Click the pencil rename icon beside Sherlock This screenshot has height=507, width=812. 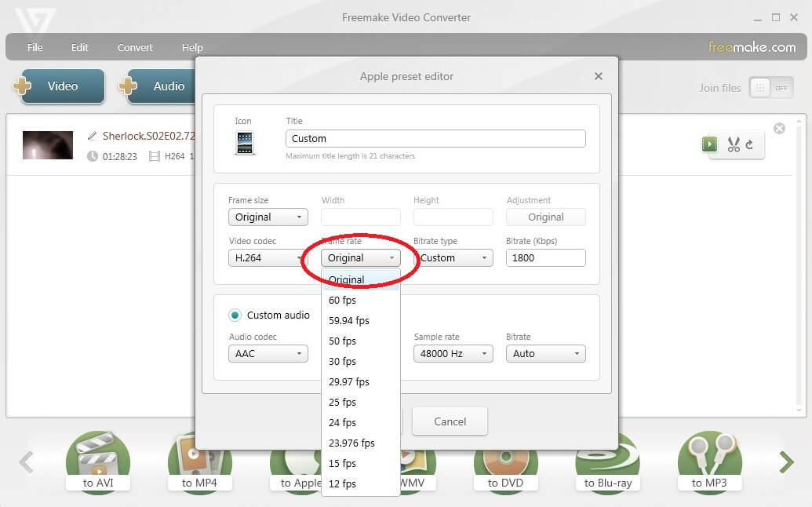pos(92,136)
